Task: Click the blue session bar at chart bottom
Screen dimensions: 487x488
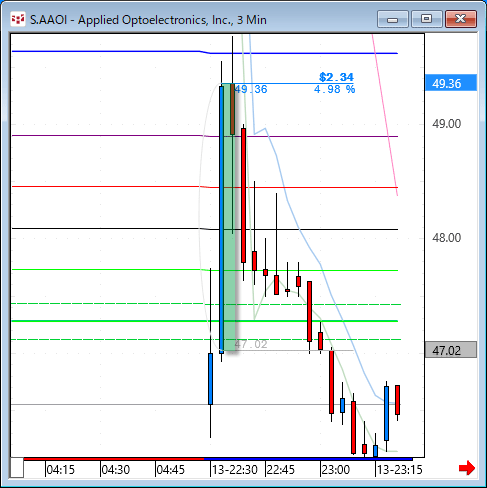Action: coord(308,459)
